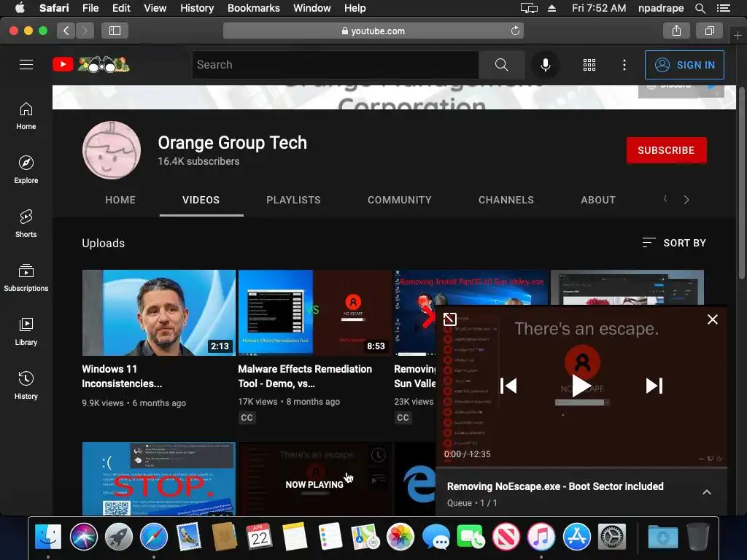Skip to previous video in miniplayer

508,385
